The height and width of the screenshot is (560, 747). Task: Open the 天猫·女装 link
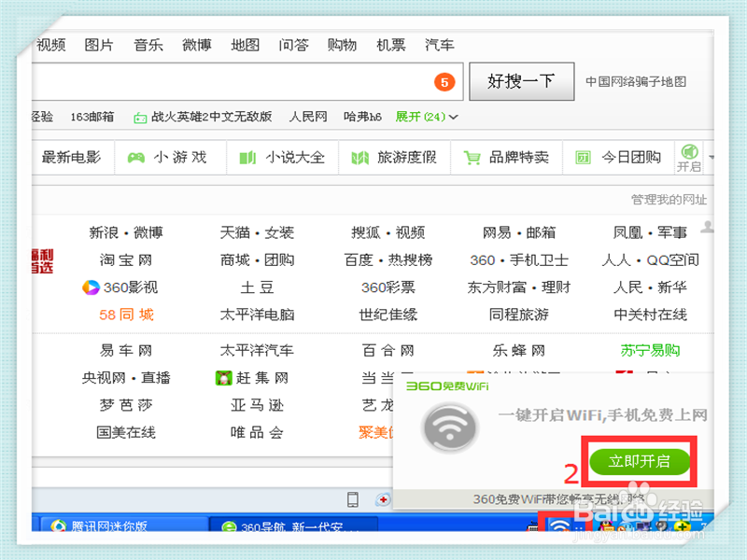pyautogui.click(x=258, y=232)
